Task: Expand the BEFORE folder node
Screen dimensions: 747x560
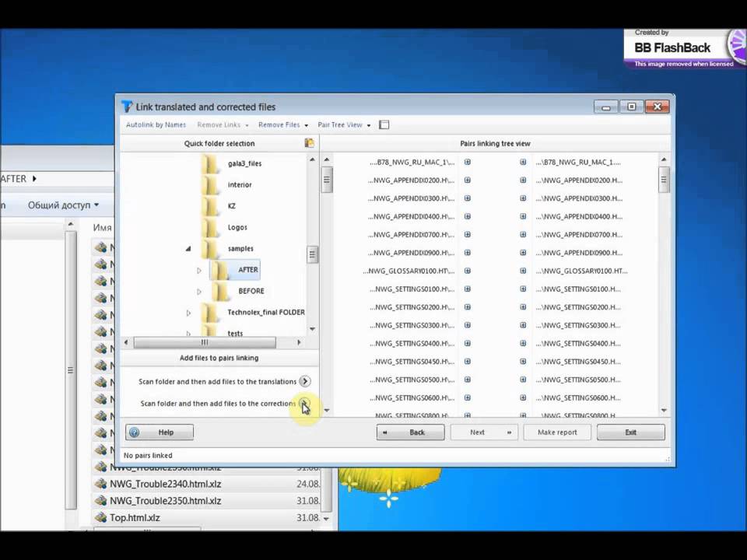Action: (199, 292)
